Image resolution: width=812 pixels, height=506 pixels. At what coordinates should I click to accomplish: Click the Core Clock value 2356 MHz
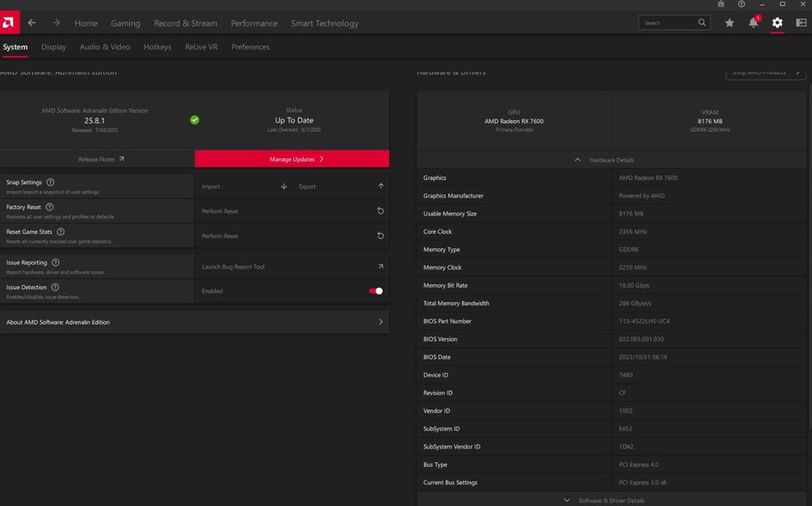click(633, 231)
